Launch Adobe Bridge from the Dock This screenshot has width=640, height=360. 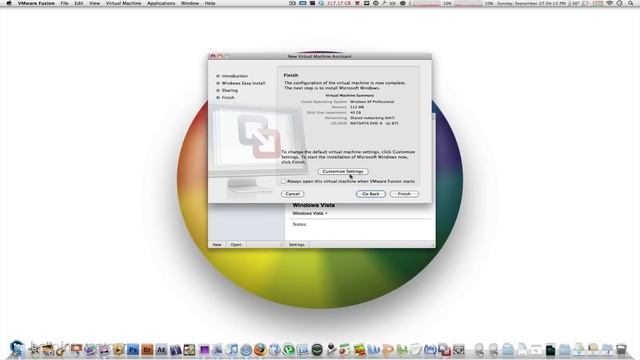click(x=147, y=350)
